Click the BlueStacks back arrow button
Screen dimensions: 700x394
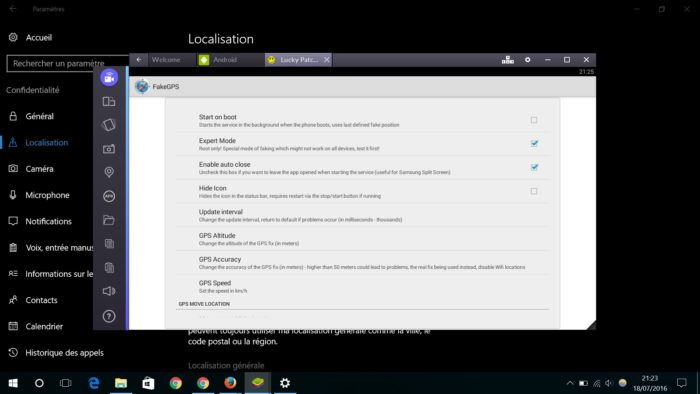coord(139,60)
